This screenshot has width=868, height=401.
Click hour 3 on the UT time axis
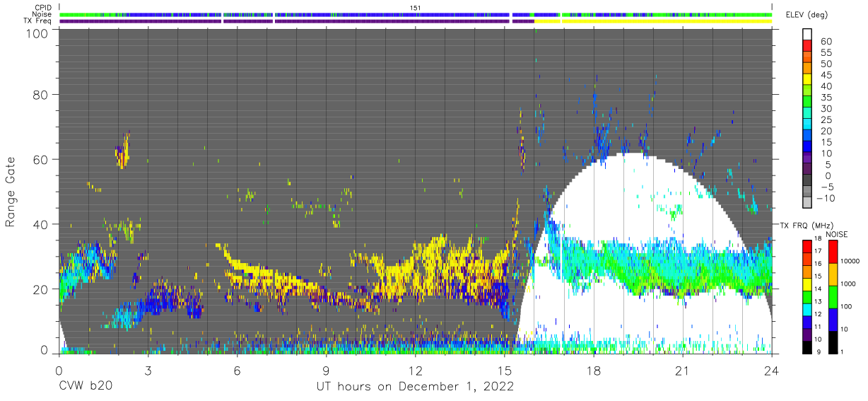[x=148, y=370]
